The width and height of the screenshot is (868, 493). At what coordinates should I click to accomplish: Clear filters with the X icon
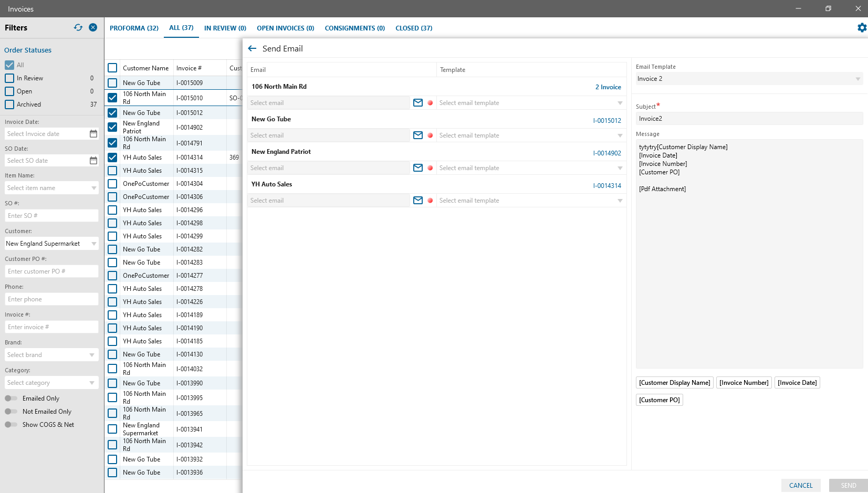click(93, 27)
